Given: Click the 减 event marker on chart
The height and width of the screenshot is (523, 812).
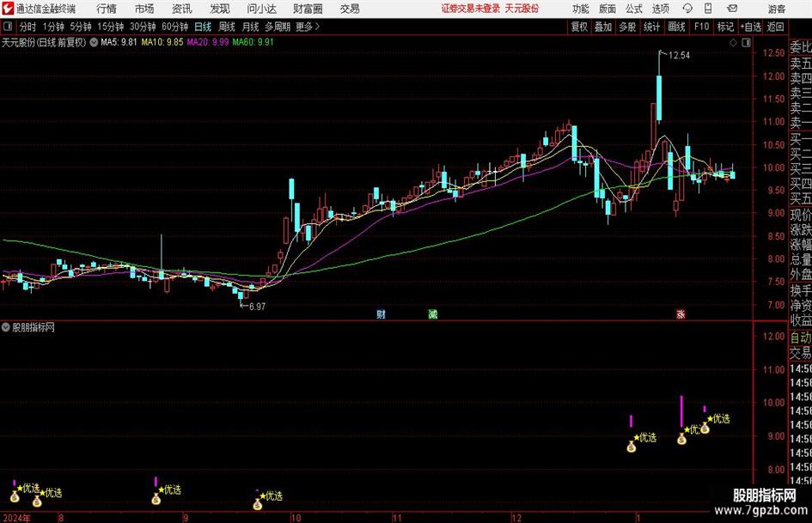Looking at the screenshot, I should pyautogui.click(x=433, y=314).
